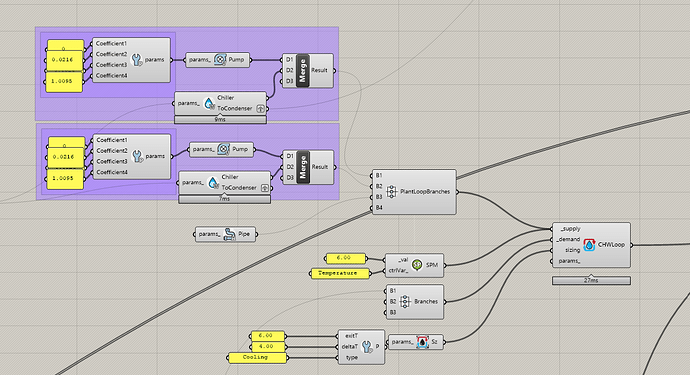The height and width of the screenshot is (375, 690).
Task: Click the PlantLoopBranches component icon
Action: click(391, 192)
